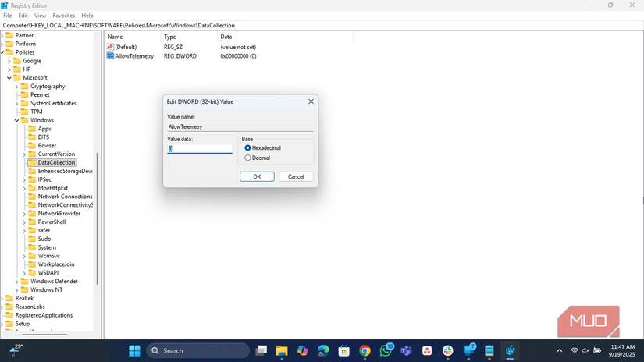Select the Appx key folder icon
The height and width of the screenshot is (362, 644).
(32, 129)
